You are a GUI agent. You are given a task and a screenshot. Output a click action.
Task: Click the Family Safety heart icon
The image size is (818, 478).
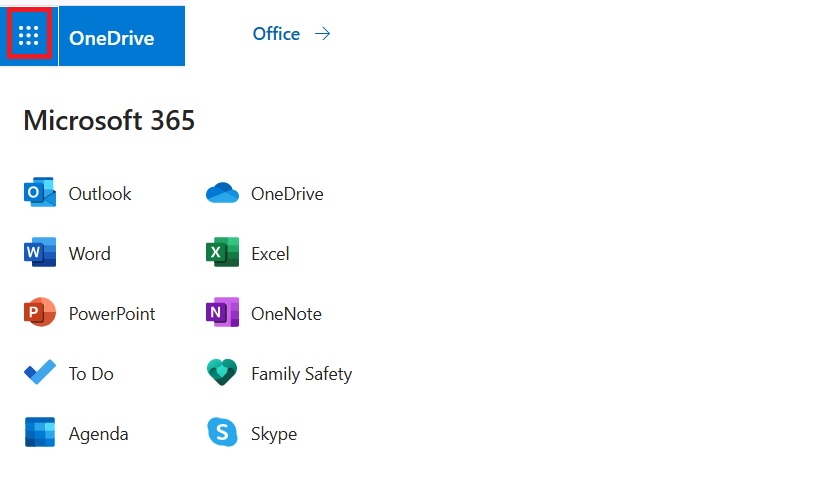coord(222,374)
